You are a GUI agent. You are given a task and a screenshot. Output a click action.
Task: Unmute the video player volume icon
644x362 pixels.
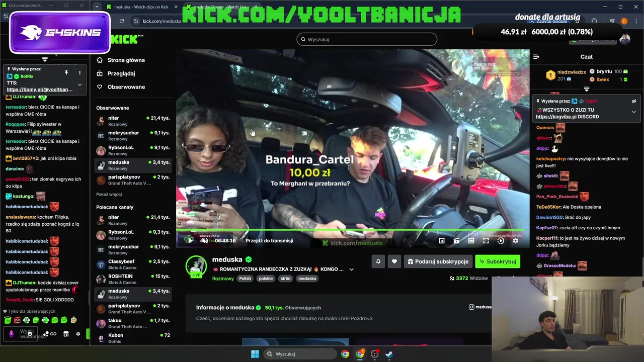click(x=204, y=240)
